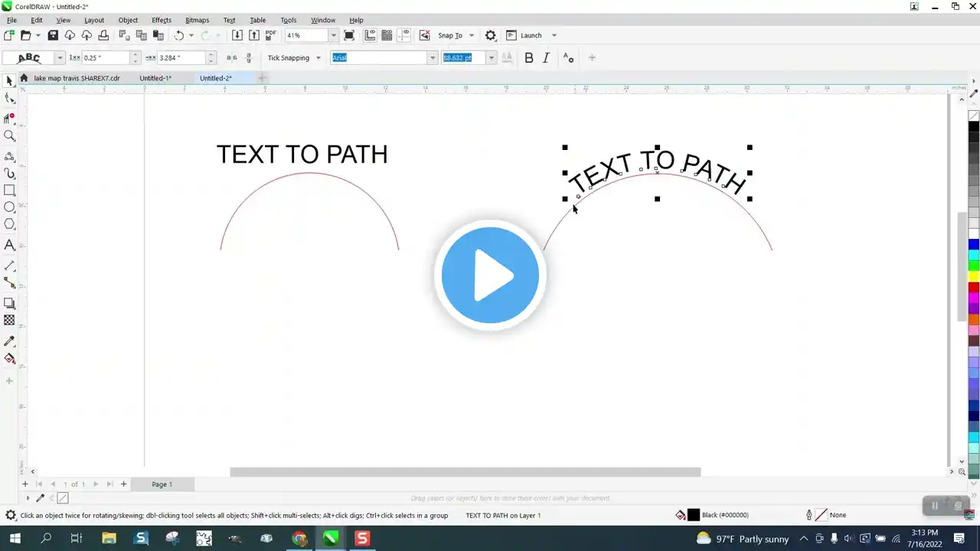
Task: Toggle Mirror text horizontally
Action: pyautogui.click(x=232, y=57)
